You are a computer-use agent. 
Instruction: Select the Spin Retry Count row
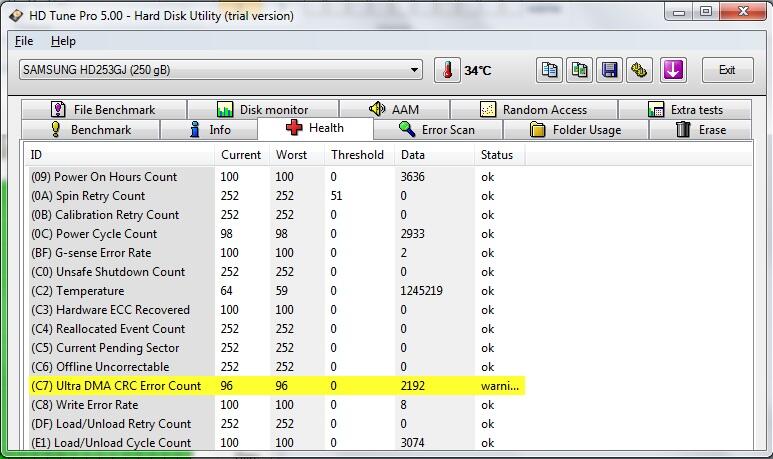[275, 196]
